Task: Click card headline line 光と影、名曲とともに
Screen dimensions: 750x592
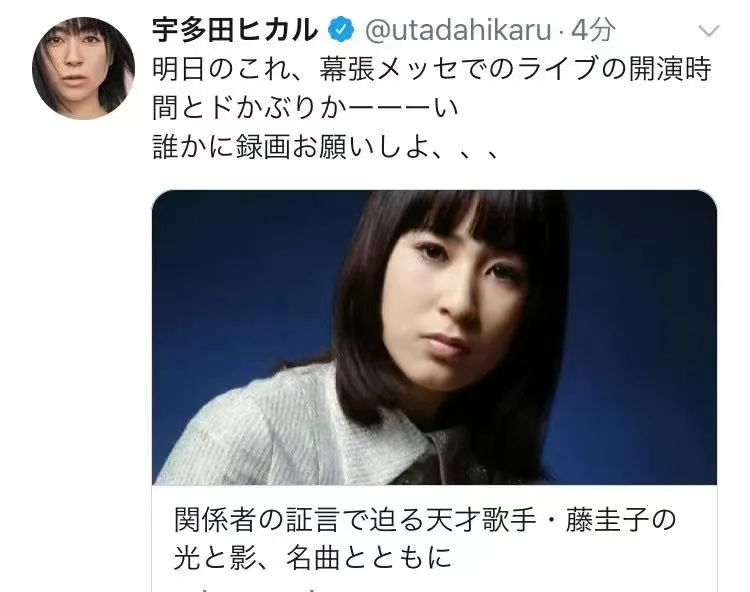Action: click(313, 558)
